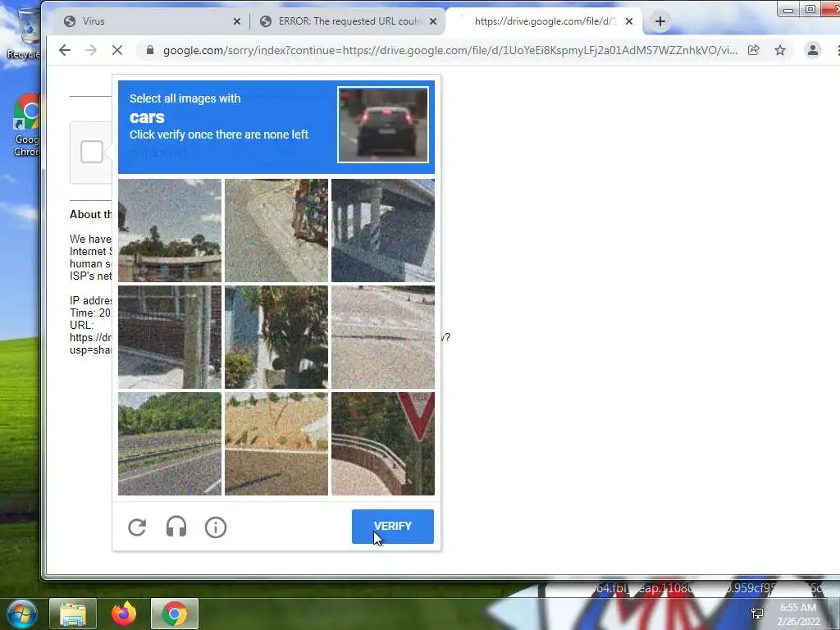This screenshot has height=630, width=840.
Task: Go back using the browser back arrow
Action: 65,50
